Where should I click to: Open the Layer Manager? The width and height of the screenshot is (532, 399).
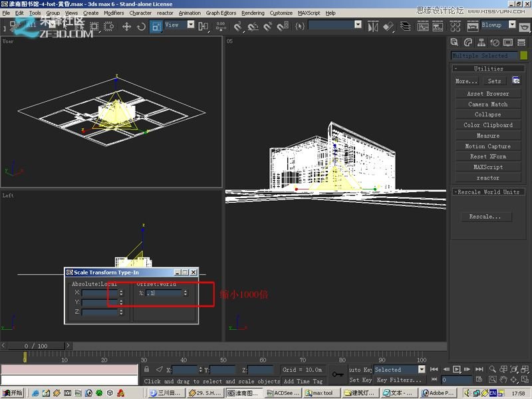(x=404, y=25)
